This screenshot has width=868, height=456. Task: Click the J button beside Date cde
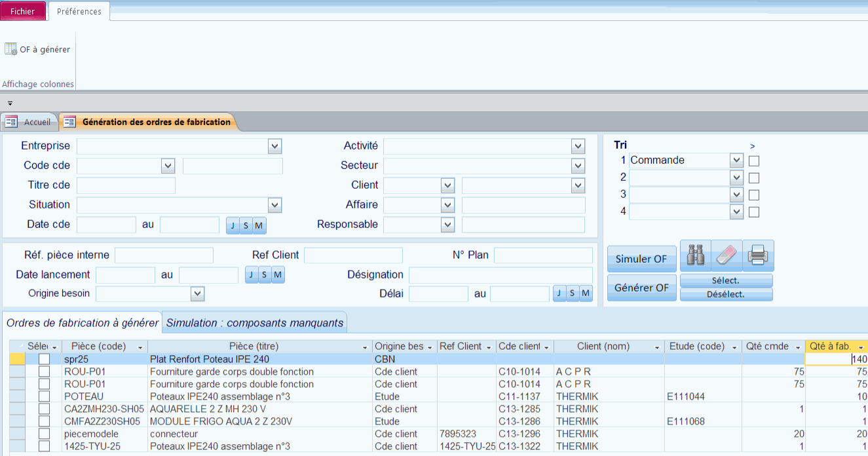[233, 225]
